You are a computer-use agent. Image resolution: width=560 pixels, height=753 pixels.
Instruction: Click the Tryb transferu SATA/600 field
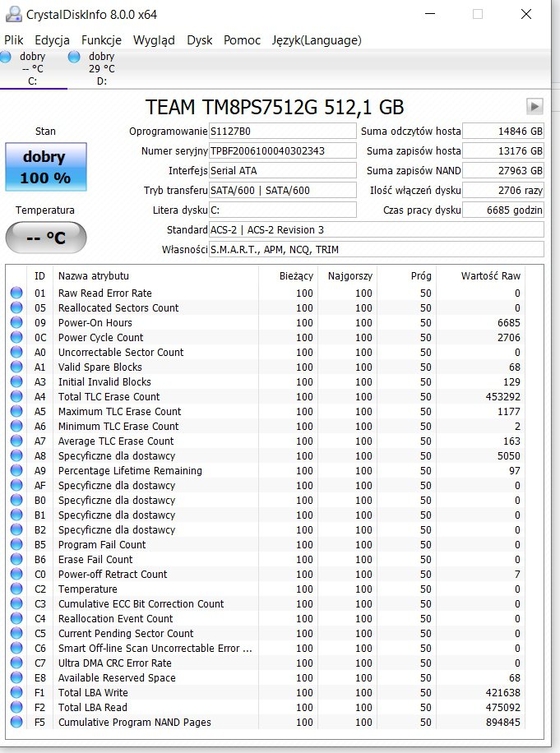pos(282,190)
